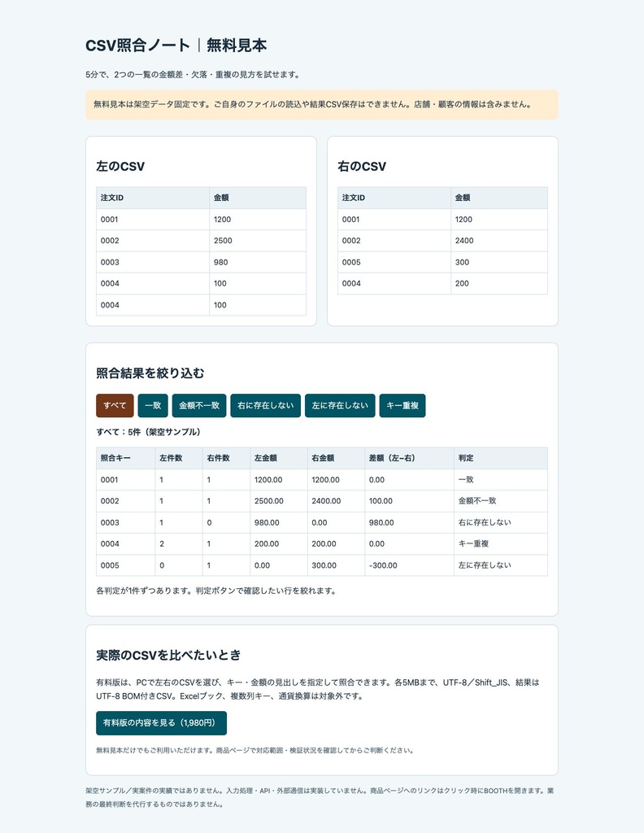644x833 pixels.
Task: Click the CSV照合ノート page heading
Action: 176,46
